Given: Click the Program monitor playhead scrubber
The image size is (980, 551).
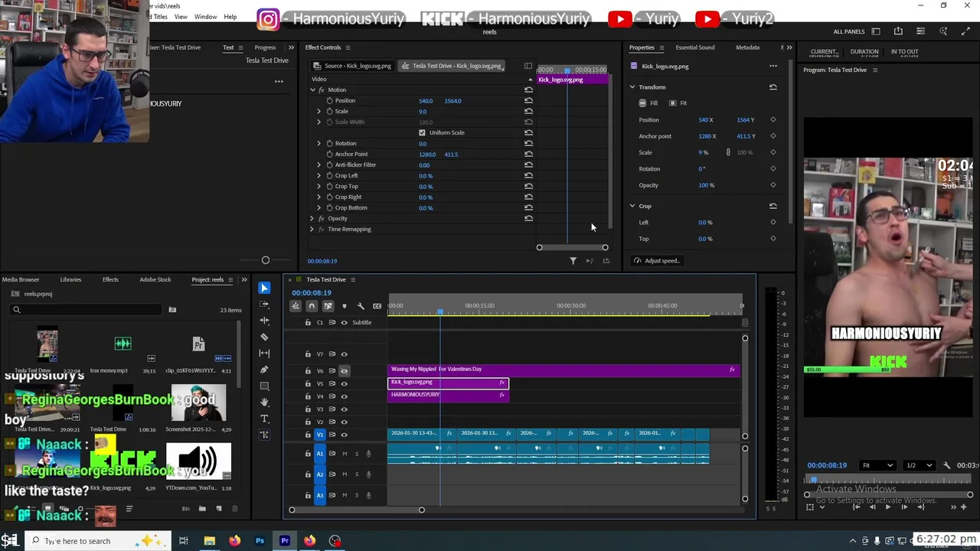Looking at the screenshot, I should pos(813,480).
